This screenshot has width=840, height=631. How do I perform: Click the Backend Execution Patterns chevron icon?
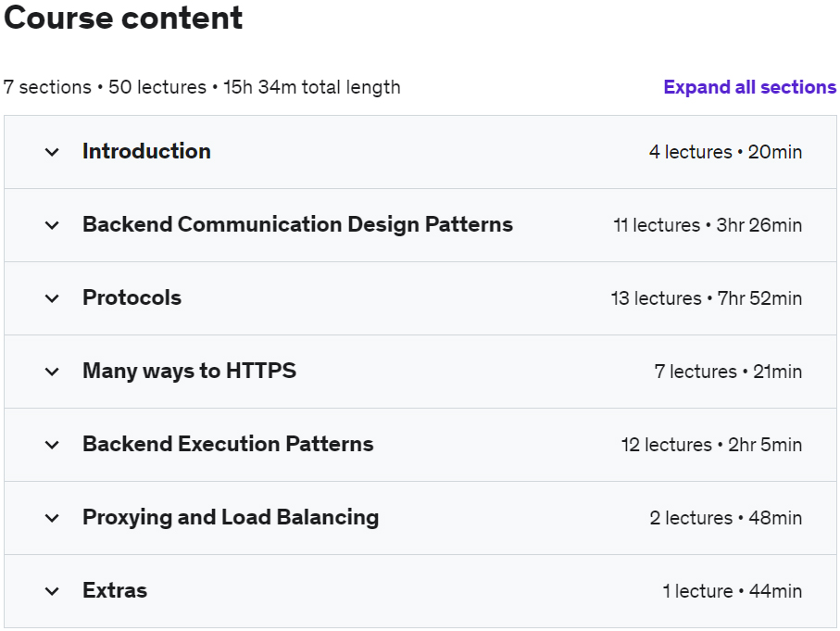click(52, 445)
